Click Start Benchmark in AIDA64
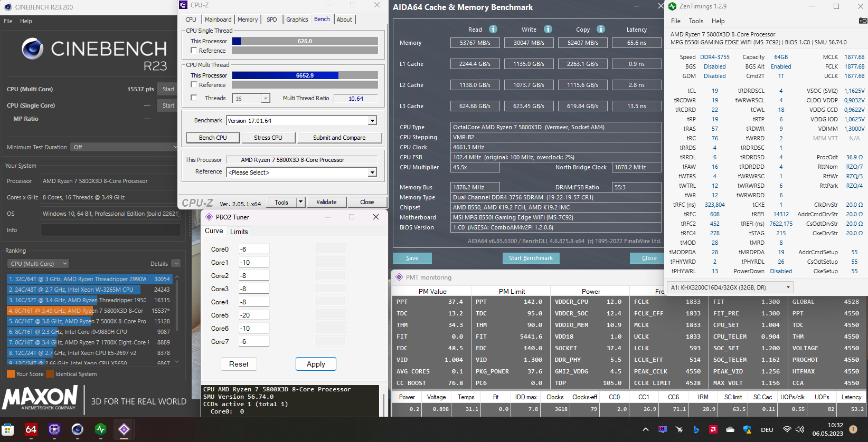Screen dimensions: 868x442 [x=531, y=258]
